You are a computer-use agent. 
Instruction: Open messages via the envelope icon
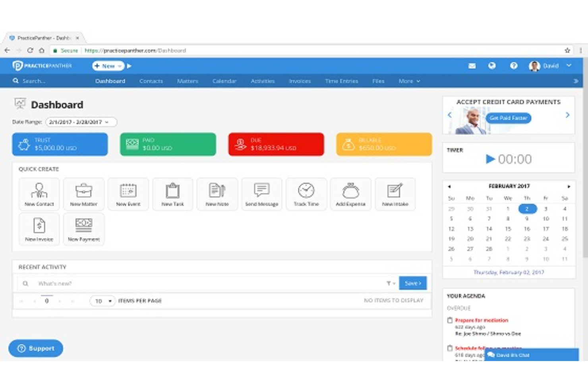[472, 66]
